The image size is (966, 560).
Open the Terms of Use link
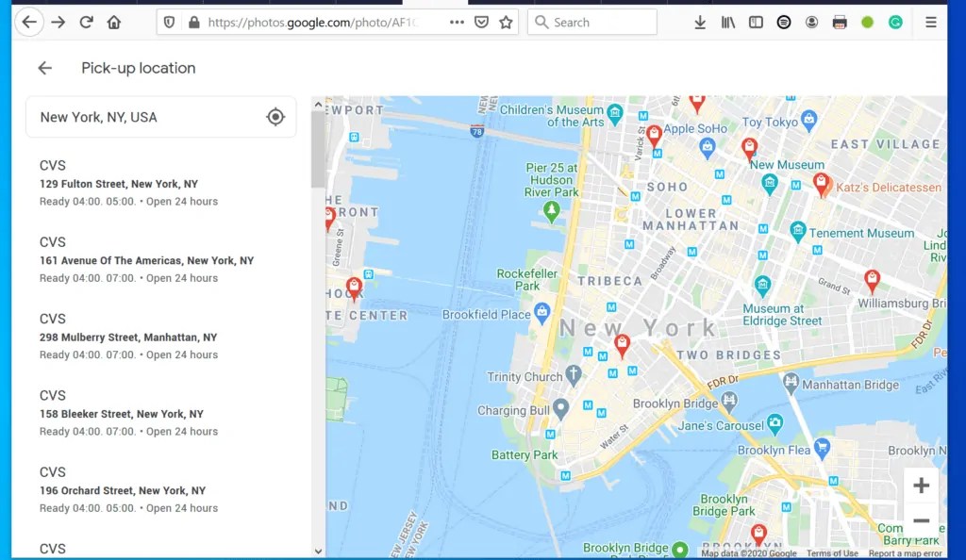[835, 554]
